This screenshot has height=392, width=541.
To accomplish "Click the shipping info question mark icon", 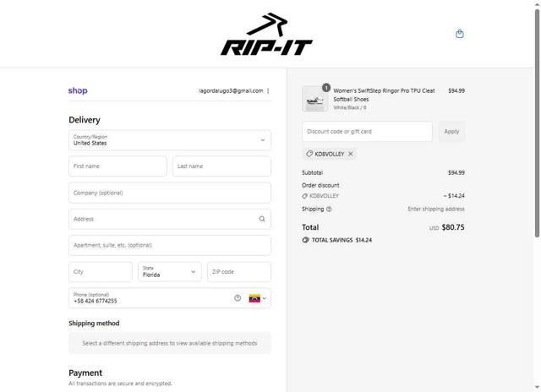I will click(x=329, y=209).
